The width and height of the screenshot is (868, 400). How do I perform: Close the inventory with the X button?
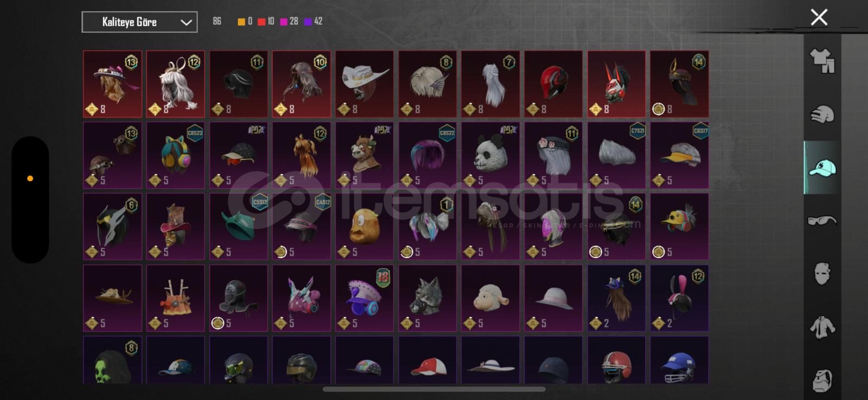pos(819,17)
